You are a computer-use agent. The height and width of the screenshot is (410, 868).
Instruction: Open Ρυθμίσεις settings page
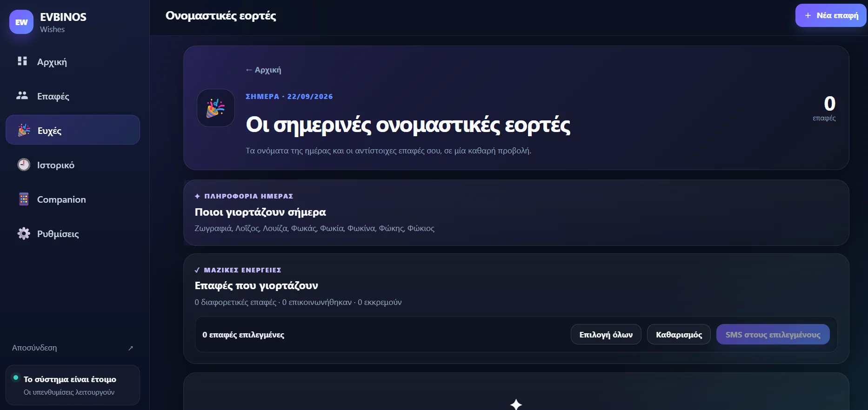pyautogui.click(x=73, y=233)
